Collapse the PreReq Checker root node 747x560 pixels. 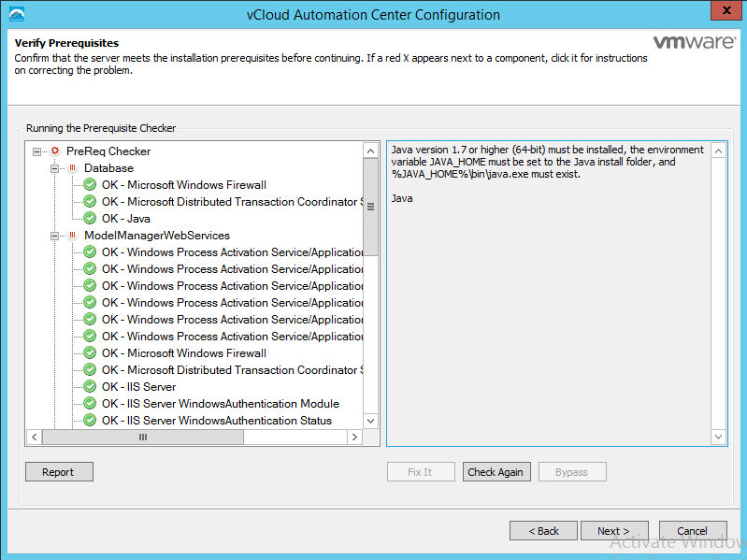[x=36, y=151]
